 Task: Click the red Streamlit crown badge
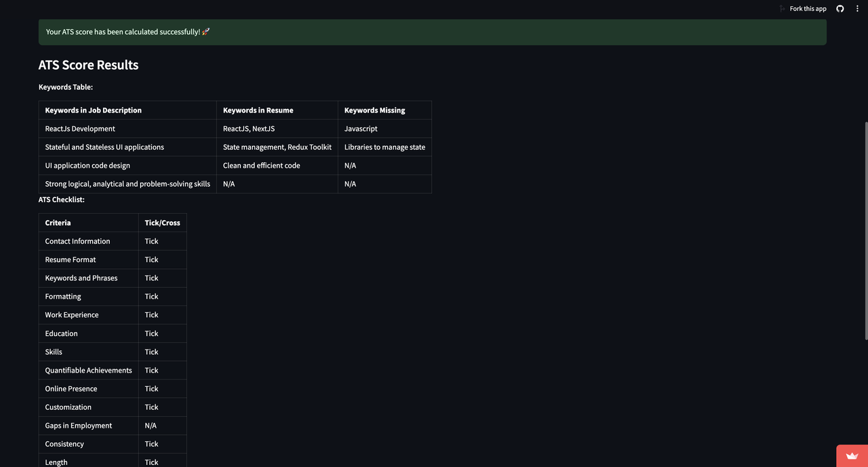[852, 455]
